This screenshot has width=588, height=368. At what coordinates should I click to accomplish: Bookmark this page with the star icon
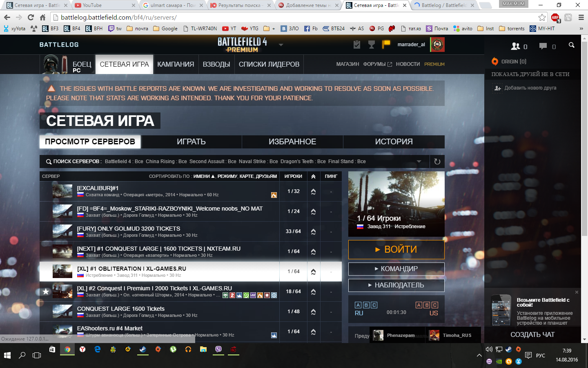(x=542, y=17)
